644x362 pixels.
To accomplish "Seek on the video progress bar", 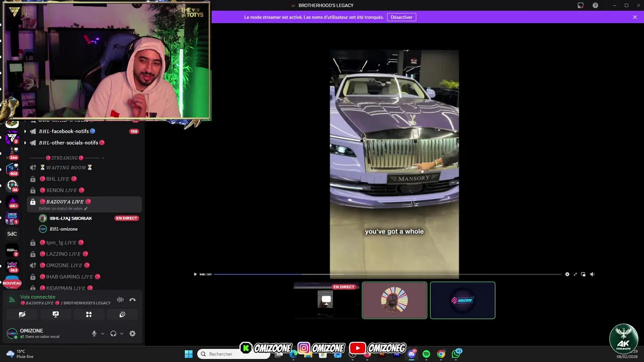I will pos(387,274).
